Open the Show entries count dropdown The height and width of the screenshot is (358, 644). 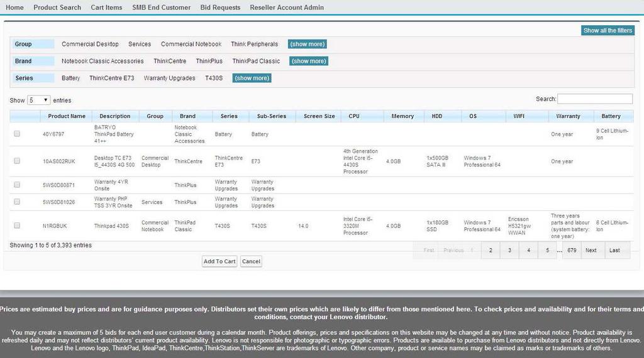[38, 100]
